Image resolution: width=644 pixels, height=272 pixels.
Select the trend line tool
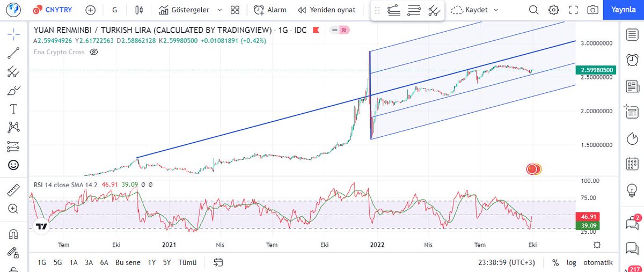click(x=14, y=53)
